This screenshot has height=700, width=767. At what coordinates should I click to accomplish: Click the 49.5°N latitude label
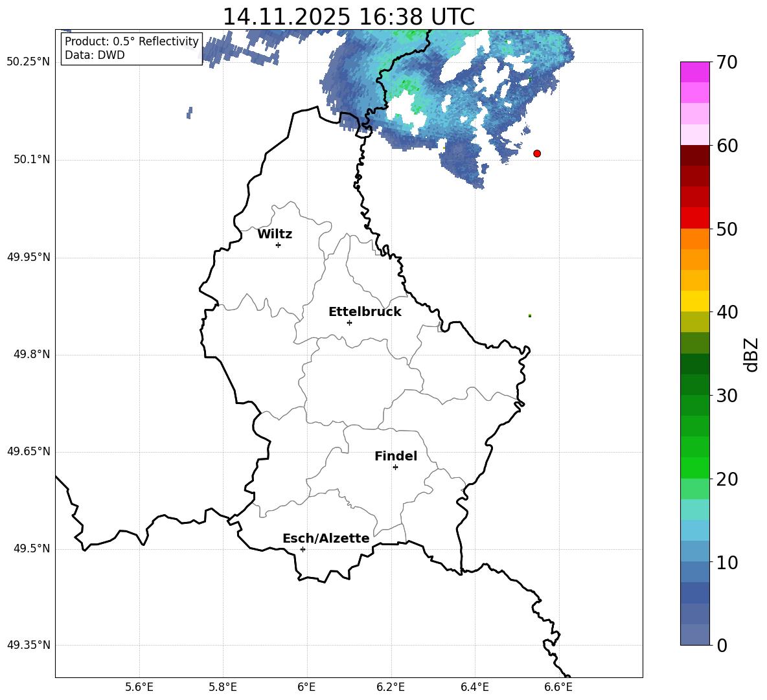tap(32, 549)
